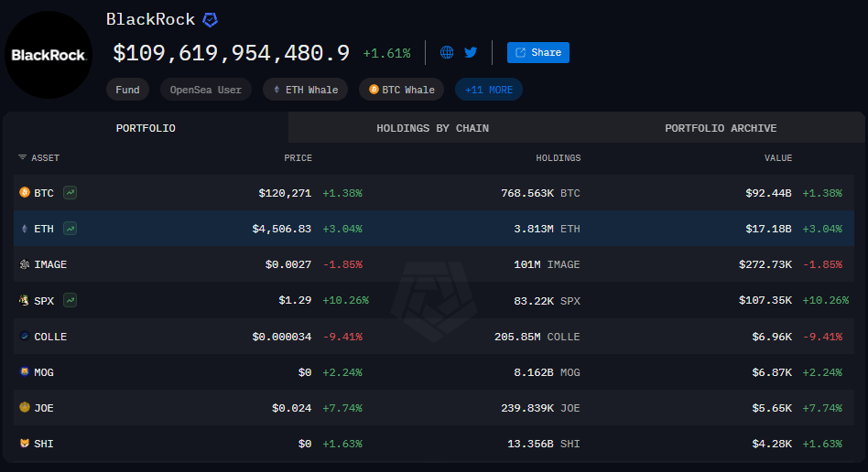Click the 3.813M ETH holdings cell
This screenshot has height=472, width=868.
[547, 229]
